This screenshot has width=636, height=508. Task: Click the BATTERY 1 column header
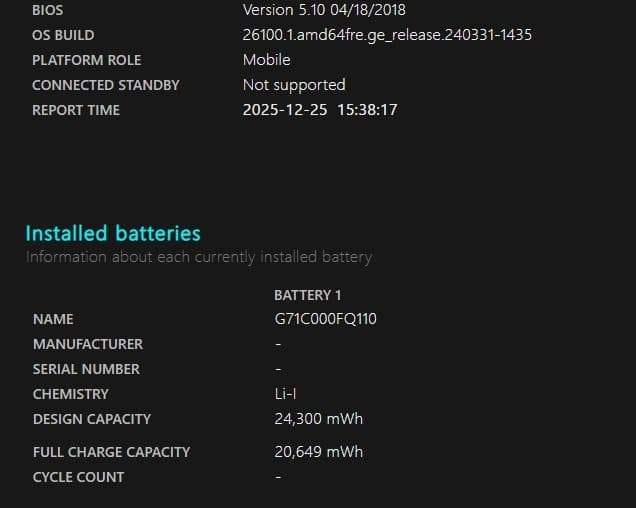(307, 295)
